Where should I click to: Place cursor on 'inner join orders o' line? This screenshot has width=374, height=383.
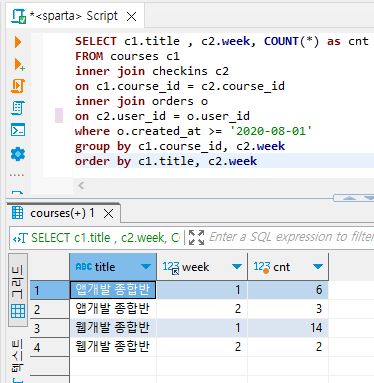(x=141, y=101)
